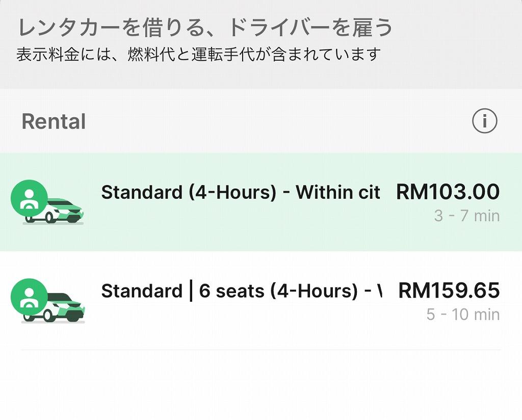Tap the Rental section title
Viewport: 522px width, 420px height.
(54, 122)
